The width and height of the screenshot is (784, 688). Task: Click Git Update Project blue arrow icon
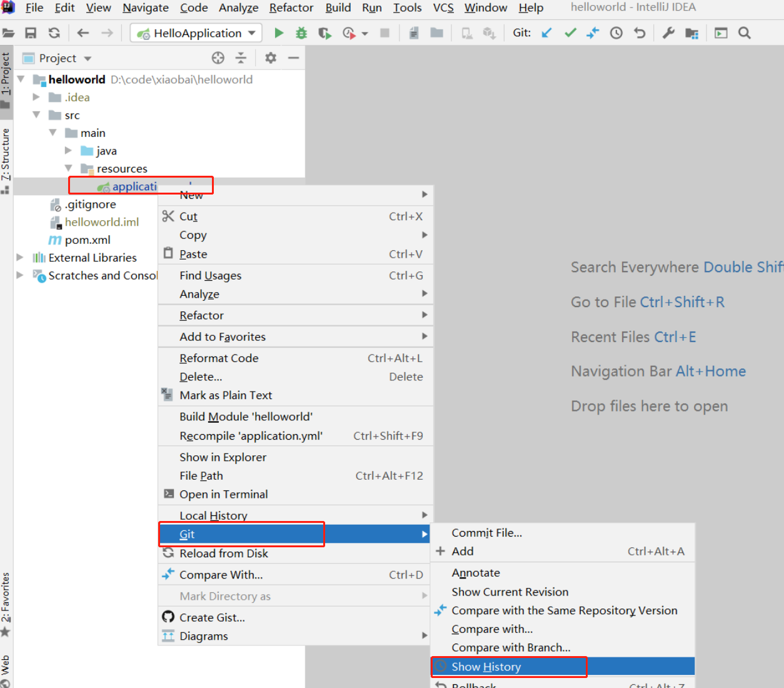[x=546, y=33]
